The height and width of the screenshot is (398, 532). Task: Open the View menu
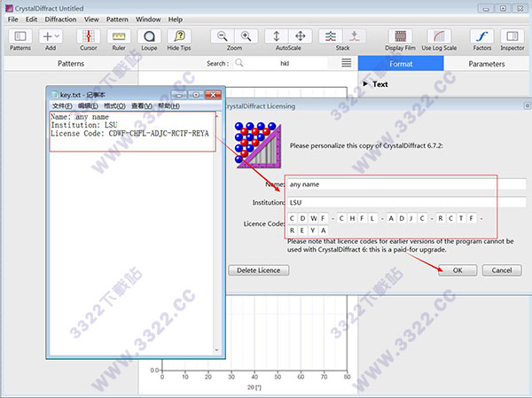coord(91,20)
